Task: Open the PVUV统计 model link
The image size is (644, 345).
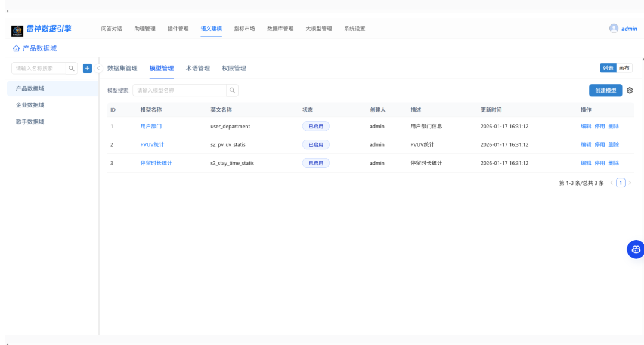Action: click(x=151, y=144)
